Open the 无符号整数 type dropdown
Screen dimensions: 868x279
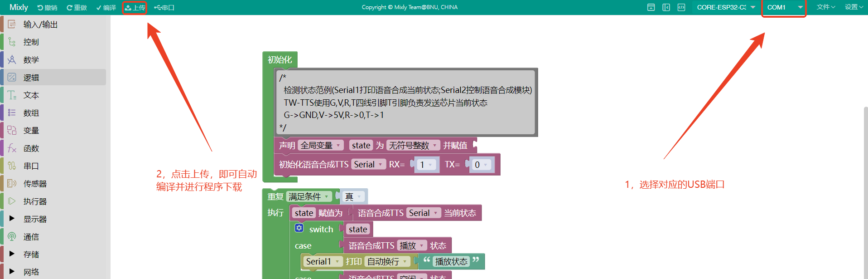coord(413,145)
